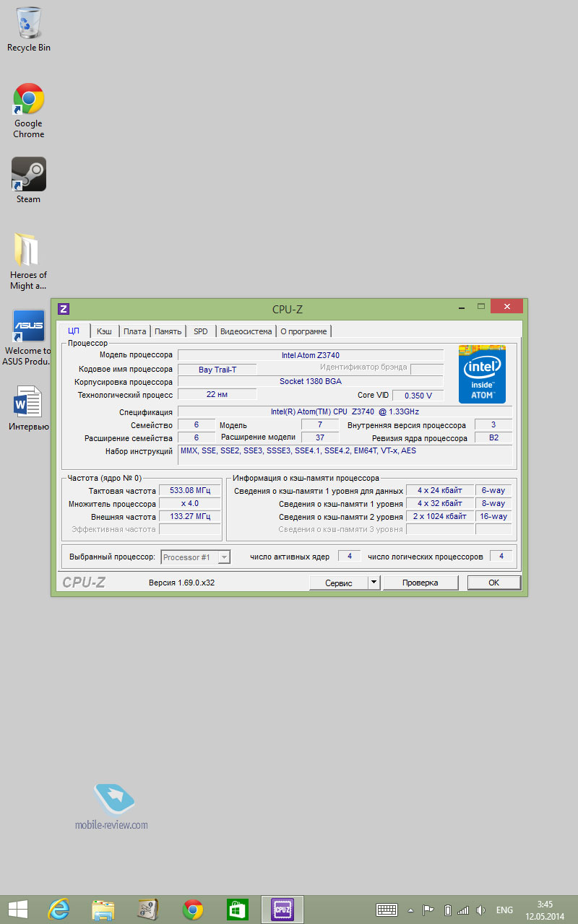Click the 22 нм technology value
578x924 pixels.
pyautogui.click(x=217, y=394)
